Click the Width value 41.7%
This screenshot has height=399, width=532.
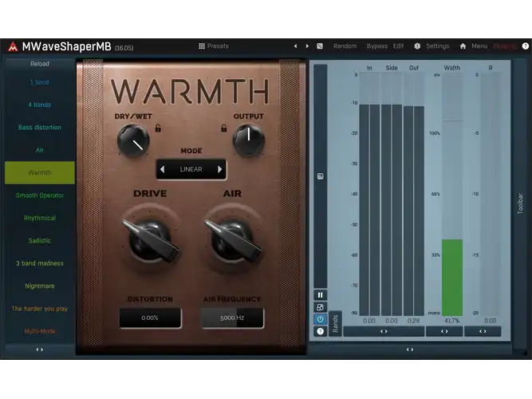[x=452, y=321]
